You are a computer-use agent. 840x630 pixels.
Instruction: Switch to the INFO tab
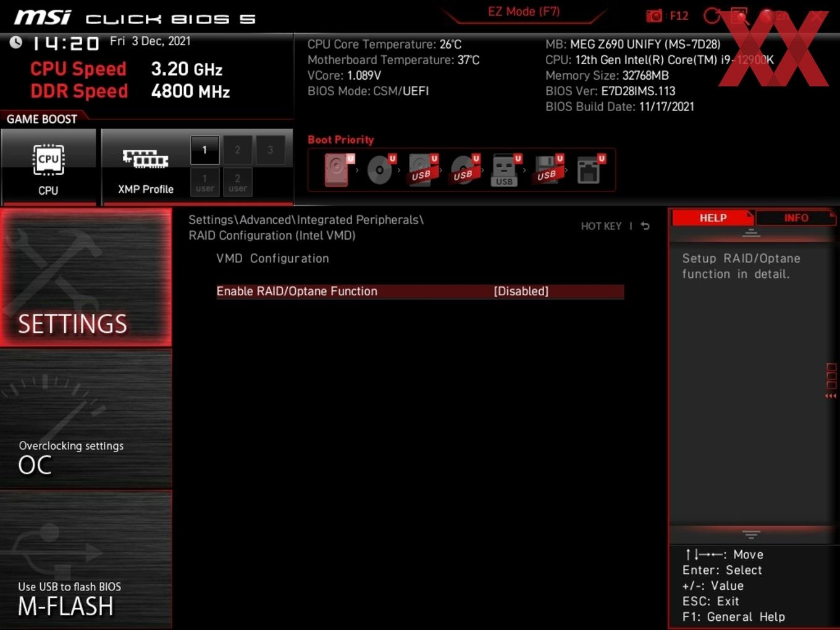(796, 218)
